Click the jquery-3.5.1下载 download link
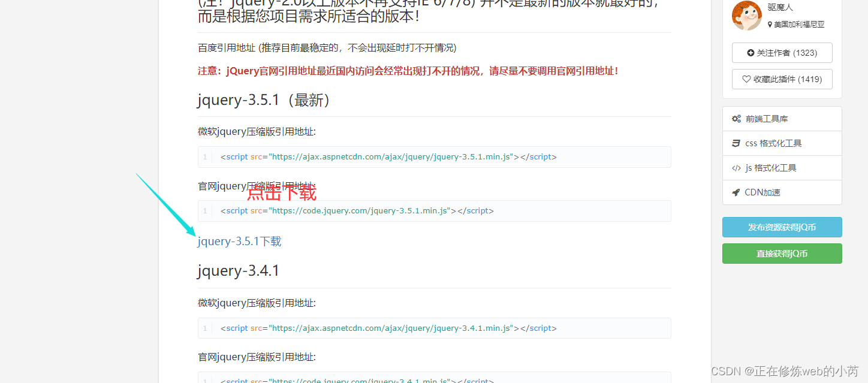The width and height of the screenshot is (868, 383). pyautogui.click(x=239, y=241)
